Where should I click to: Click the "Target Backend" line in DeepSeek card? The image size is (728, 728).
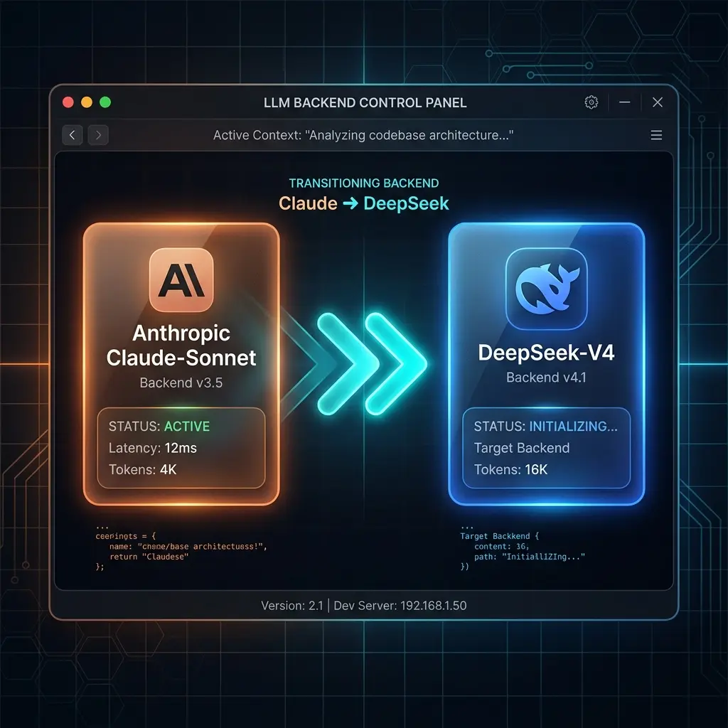[x=521, y=448]
